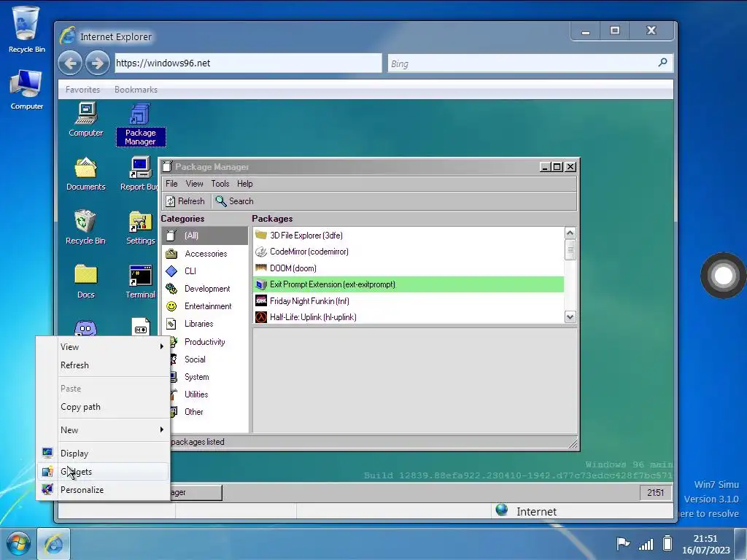
Task: Open Bookmarks in Internet Explorer
Action: click(136, 90)
